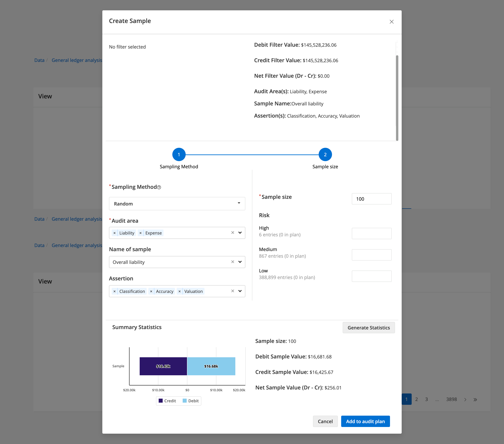
Task: Go to step 1 Sampling Method
Action: [179, 154]
